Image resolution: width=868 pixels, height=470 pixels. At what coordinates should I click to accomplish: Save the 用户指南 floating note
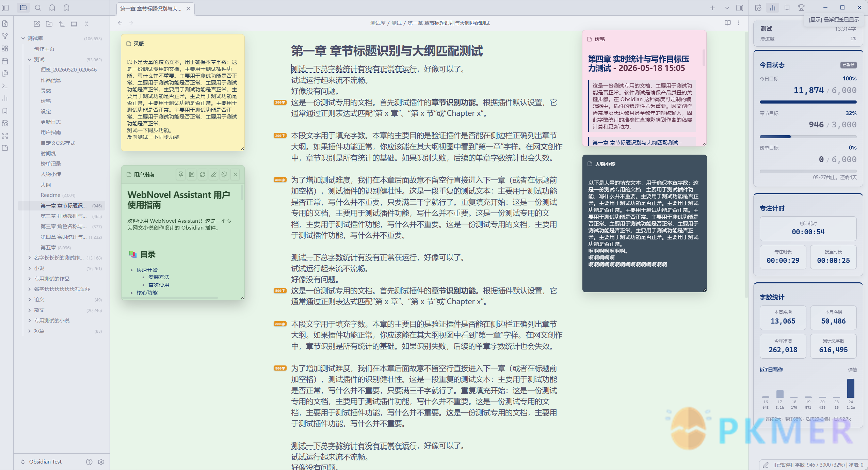(x=192, y=174)
